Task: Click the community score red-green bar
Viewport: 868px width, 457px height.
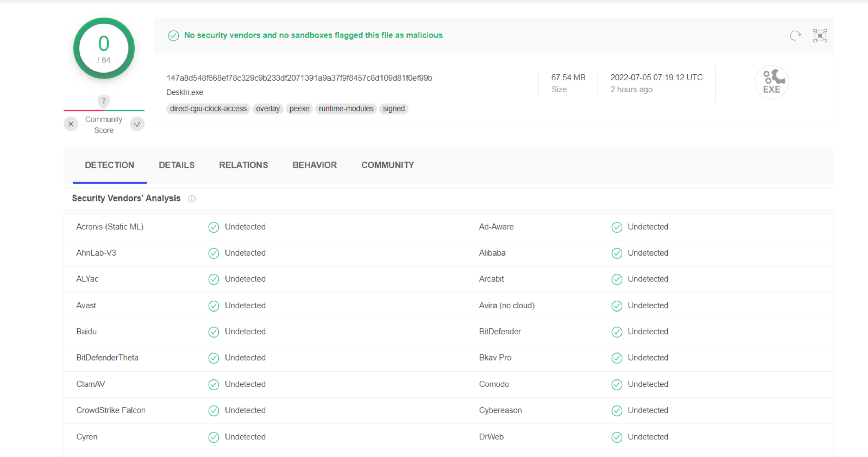Action: point(104,110)
